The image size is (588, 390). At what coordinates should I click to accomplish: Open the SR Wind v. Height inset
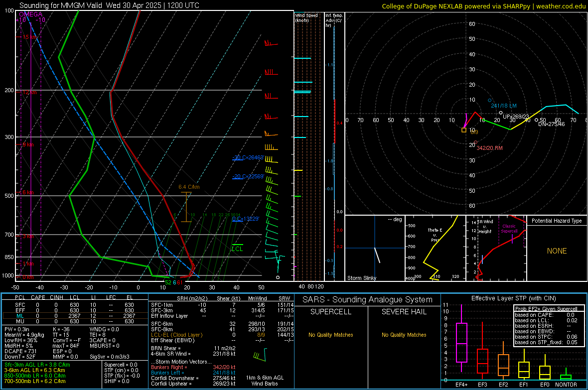click(496, 248)
